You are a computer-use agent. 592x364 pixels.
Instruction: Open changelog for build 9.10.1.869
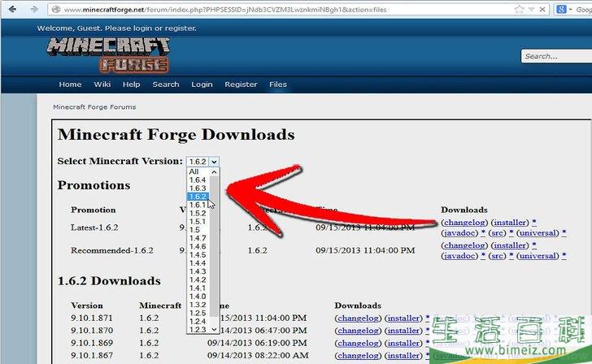(x=359, y=343)
